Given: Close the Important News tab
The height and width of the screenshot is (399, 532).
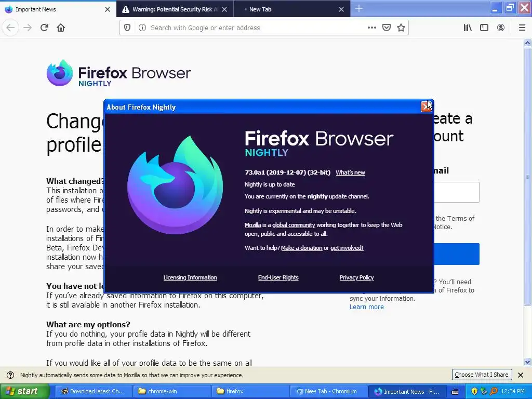Looking at the screenshot, I should (x=107, y=9).
